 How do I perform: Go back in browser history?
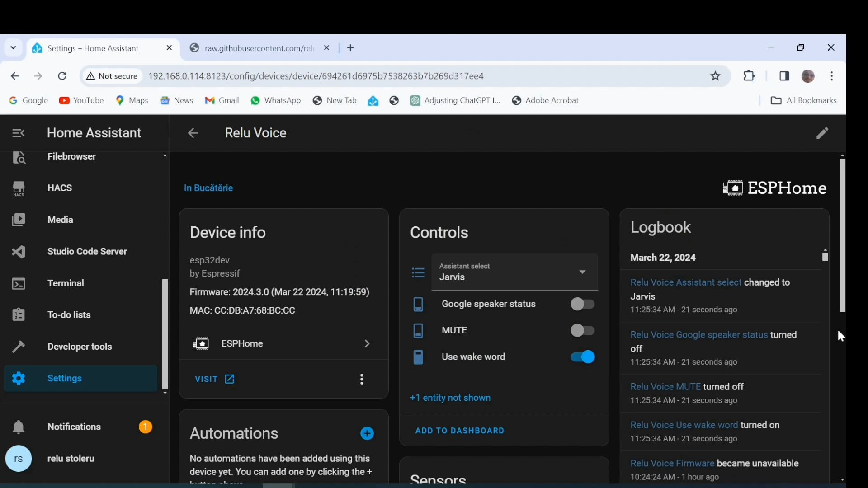pyautogui.click(x=14, y=76)
